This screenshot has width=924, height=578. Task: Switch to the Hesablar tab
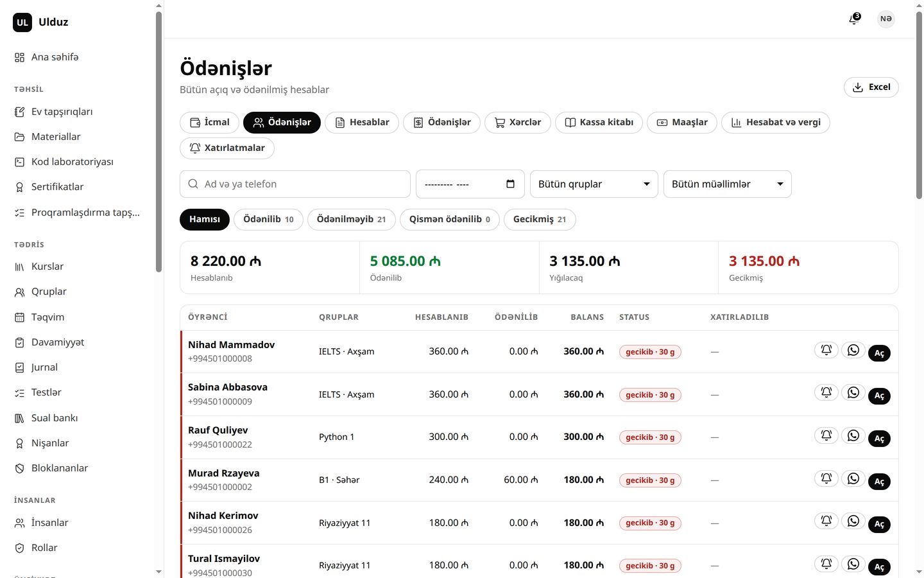click(362, 123)
